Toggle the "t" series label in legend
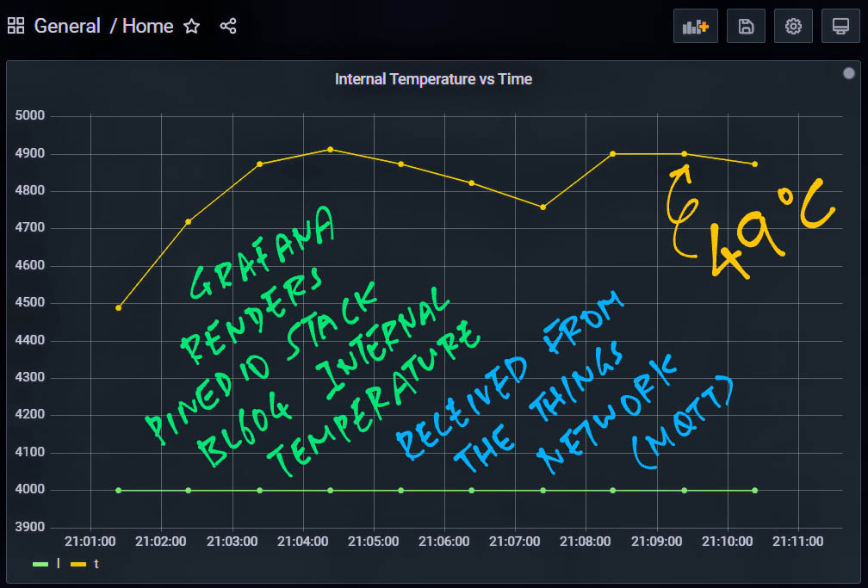The width and height of the screenshot is (868, 588). coord(96,564)
